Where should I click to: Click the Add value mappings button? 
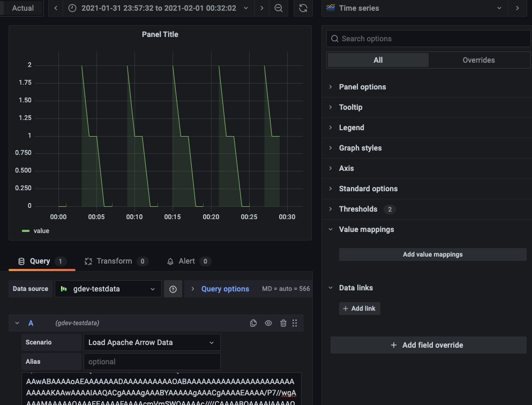pos(432,254)
